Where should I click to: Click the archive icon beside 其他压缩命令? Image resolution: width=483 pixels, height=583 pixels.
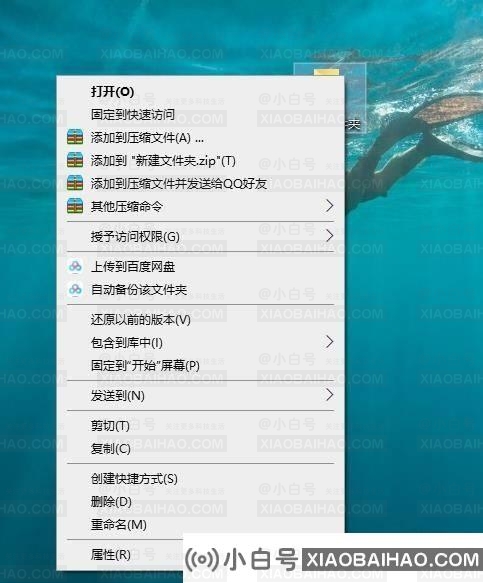point(75,206)
